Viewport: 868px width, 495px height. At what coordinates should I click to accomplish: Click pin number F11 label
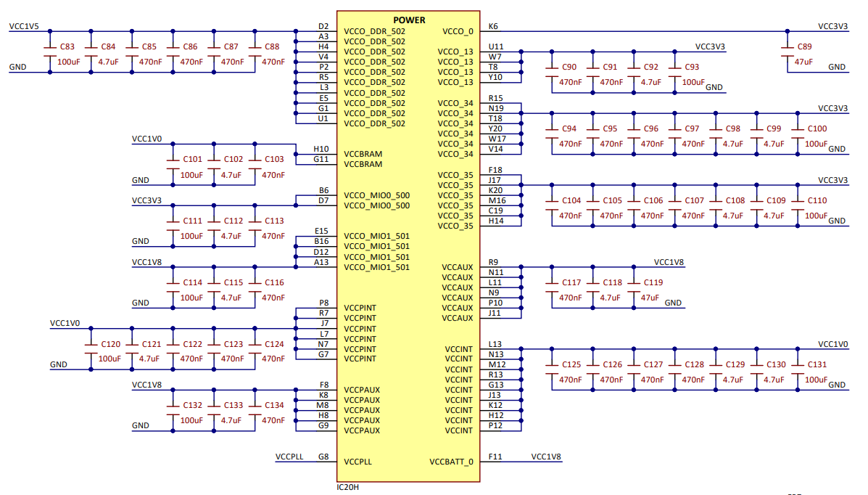click(x=495, y=457)
